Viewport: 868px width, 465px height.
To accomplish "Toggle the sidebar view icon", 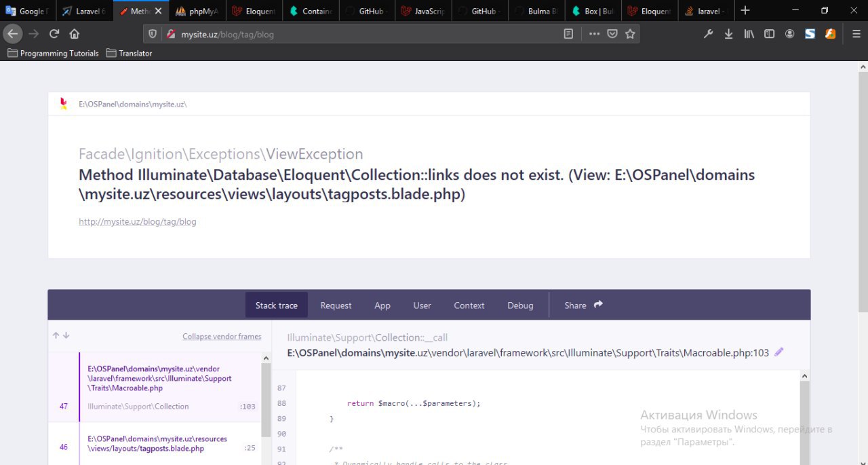I will (770, 34).
